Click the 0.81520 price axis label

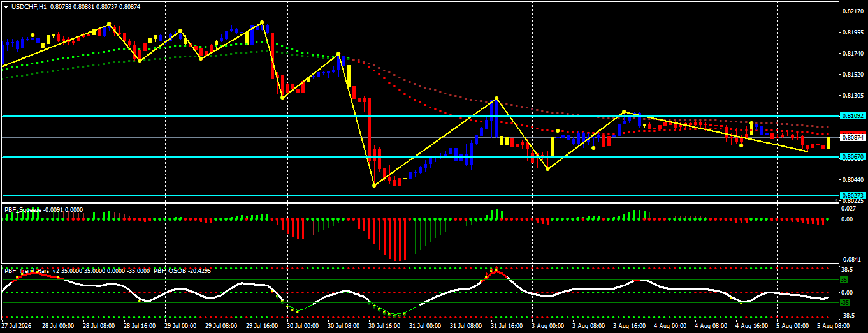pos(852,75)
